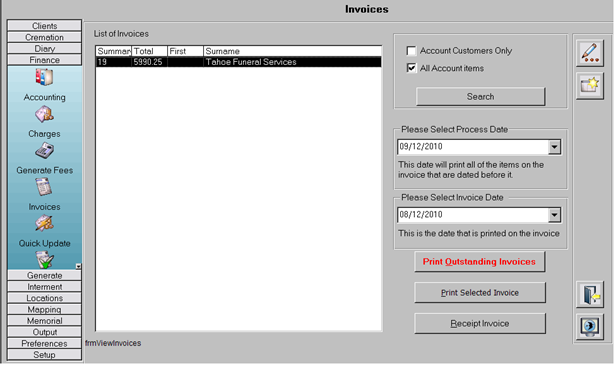This screenshot has width=616, height=366.
Task: Open the Invoice Date dropdown arrow
Action: click(554, 215)
